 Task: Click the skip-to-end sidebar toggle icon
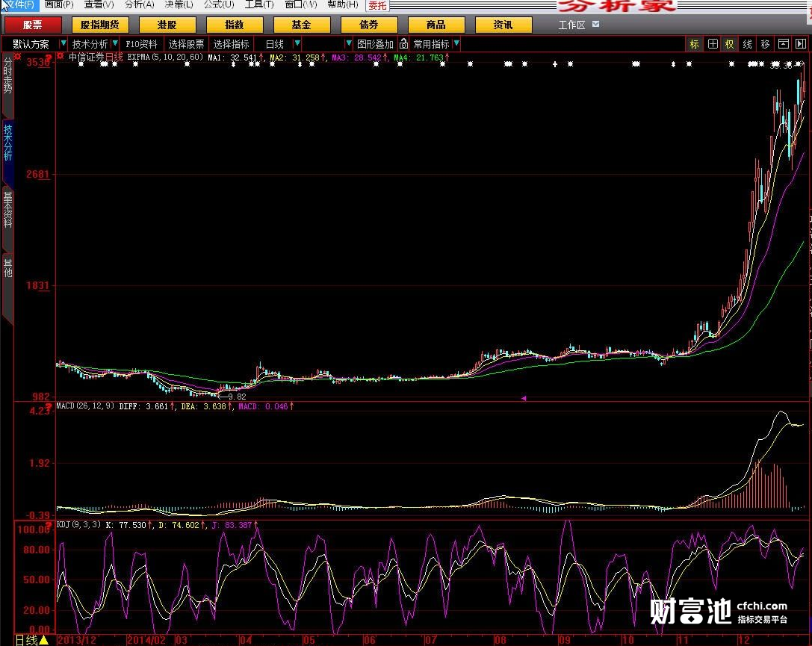[x=801, y=44]
